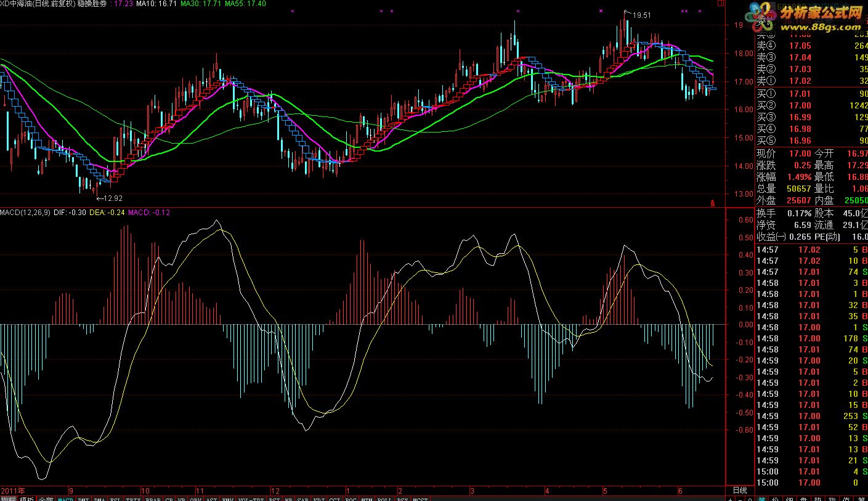
Task: Select the 15:00 17.01 4 S tick row
Action: point(812,471)
